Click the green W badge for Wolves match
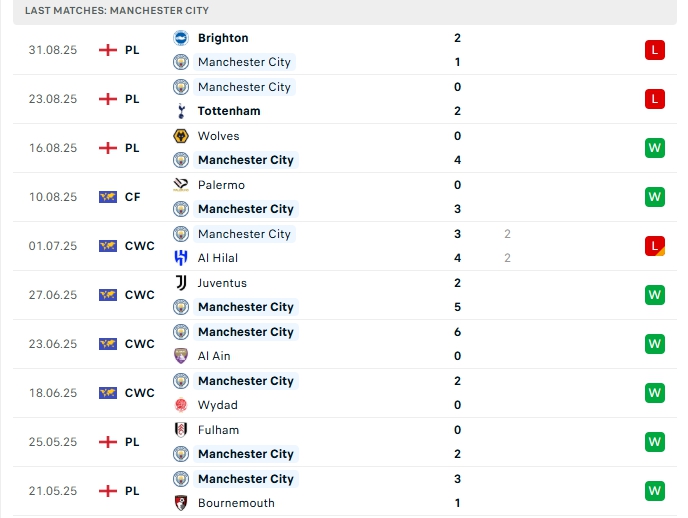Screen dimensions: 688x518 tap(655, 148)
